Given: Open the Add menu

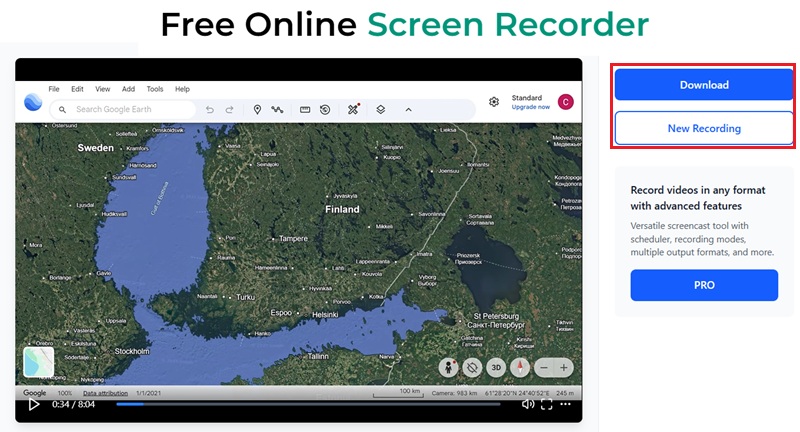Looking at the screenshot, I should point(129,89).
